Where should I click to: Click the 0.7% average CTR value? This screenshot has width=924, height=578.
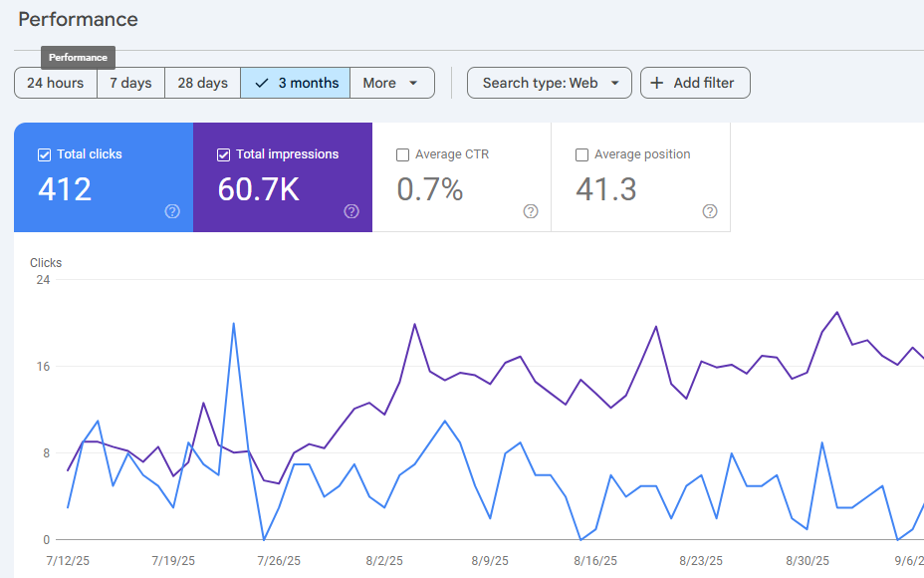click(x=430, y=189)
